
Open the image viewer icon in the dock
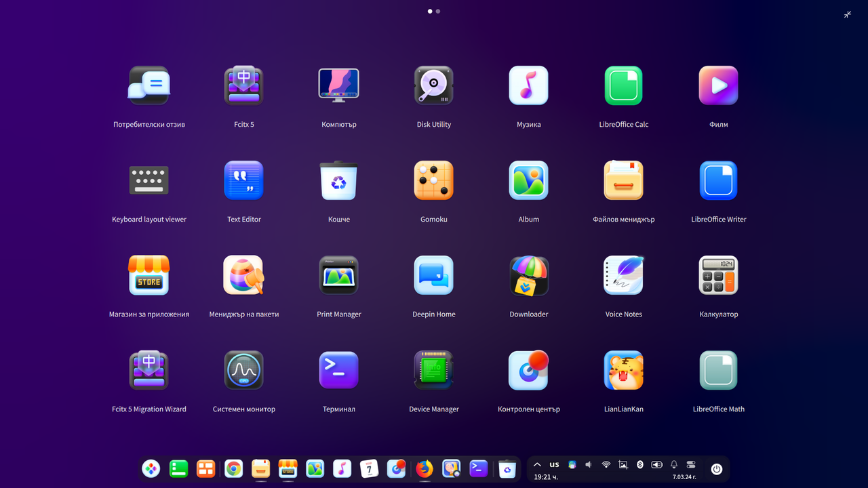452,468
